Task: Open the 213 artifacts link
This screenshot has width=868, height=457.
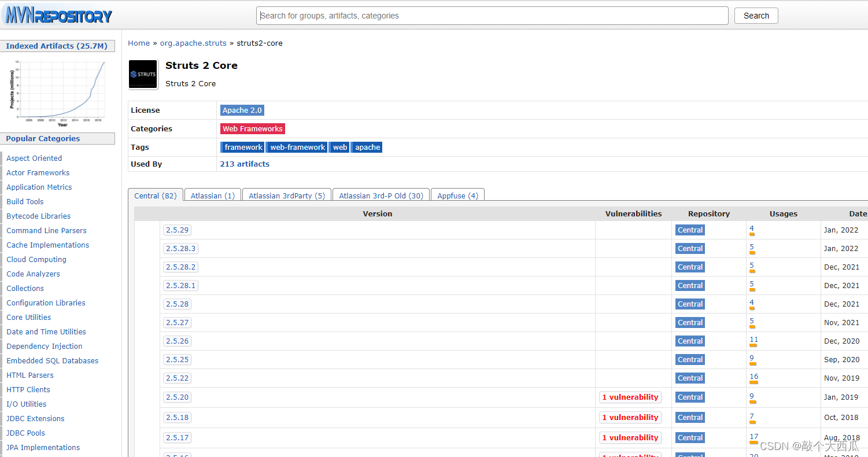Action: (245, 164)
